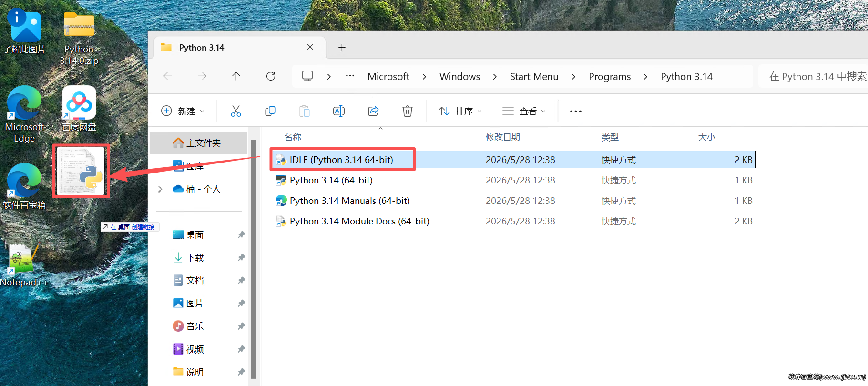Select Python 3.14 Manuals (64-bit) shortcut

point(513,201)
